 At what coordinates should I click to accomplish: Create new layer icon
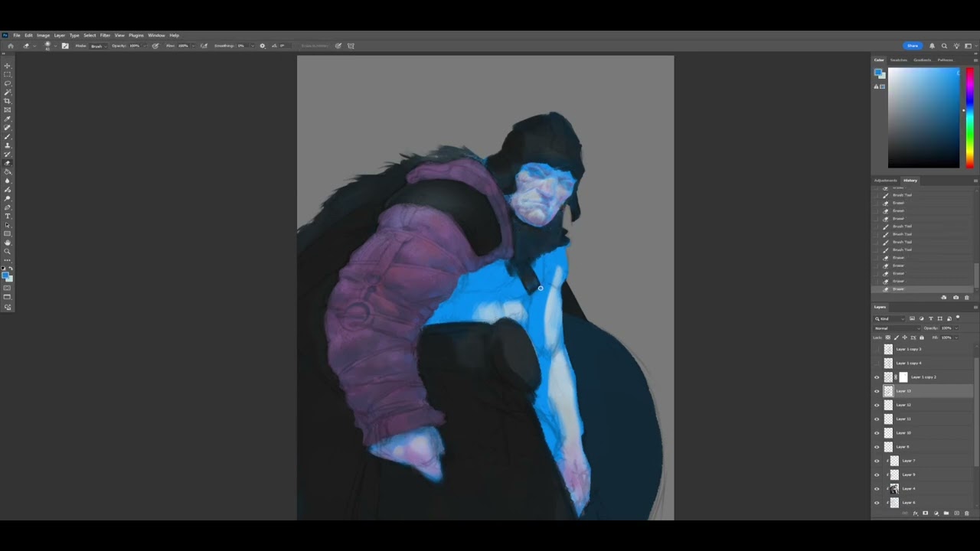pos(957,513)
